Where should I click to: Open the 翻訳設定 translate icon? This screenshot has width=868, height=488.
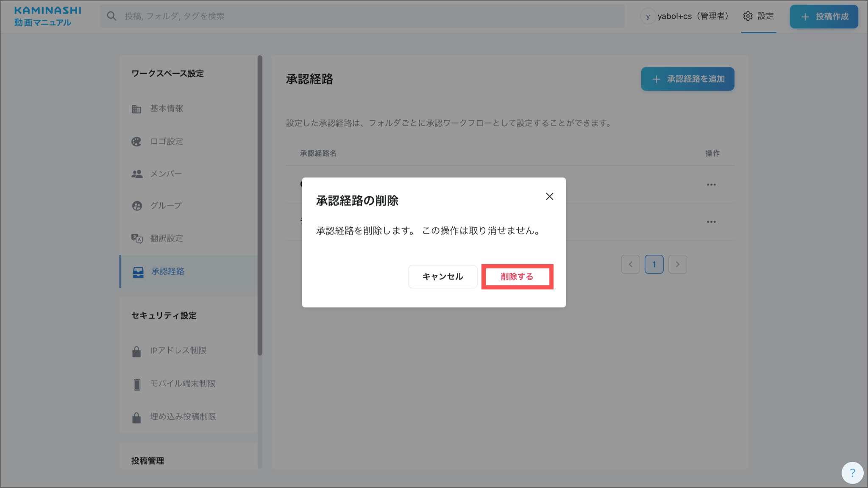(x=136, y=239)
